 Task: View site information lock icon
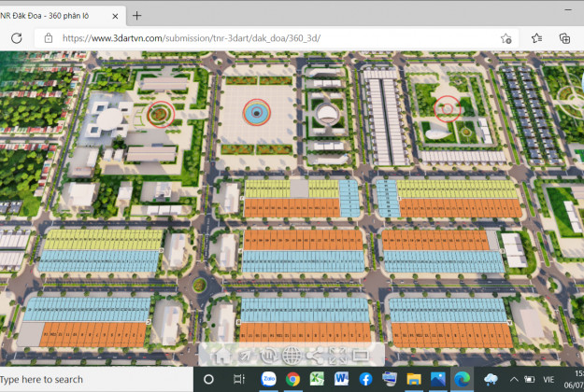(49, 38)
